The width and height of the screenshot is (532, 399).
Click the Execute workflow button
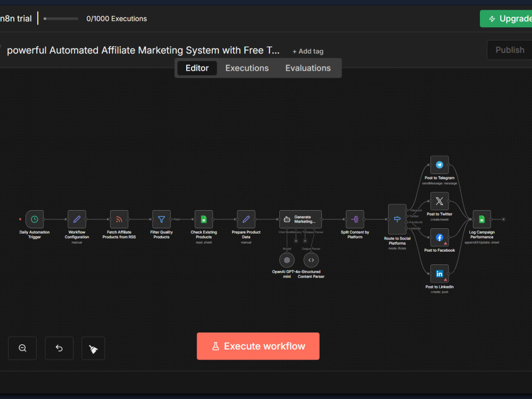click(x=258, y=346)
